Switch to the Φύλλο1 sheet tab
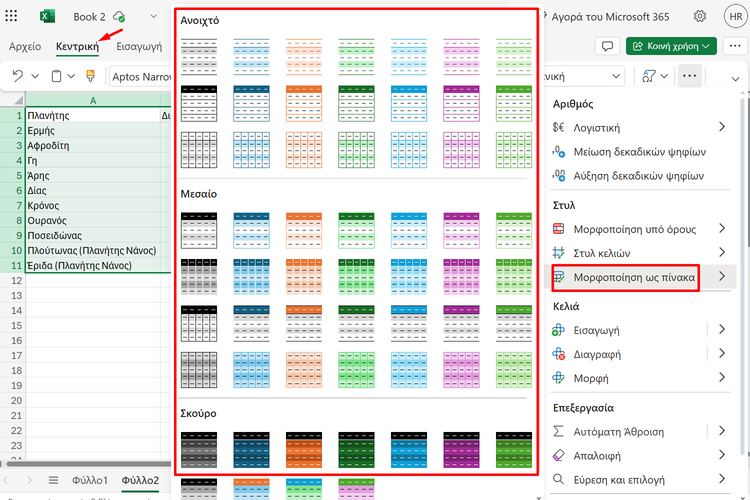Image resolution: width=750 pixels, height=500 pixels. 90,481
